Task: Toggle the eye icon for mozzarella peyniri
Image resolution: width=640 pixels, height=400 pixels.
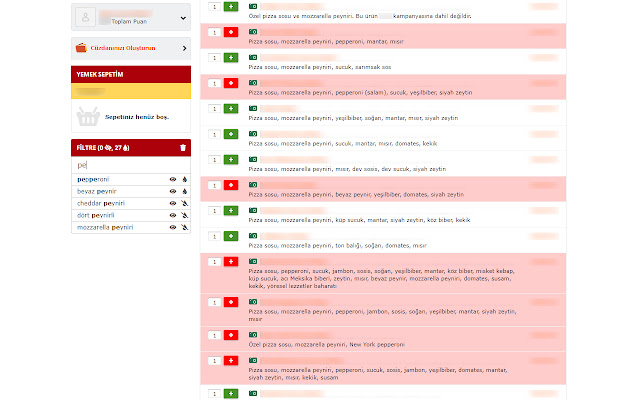Action: pos(173,227)
